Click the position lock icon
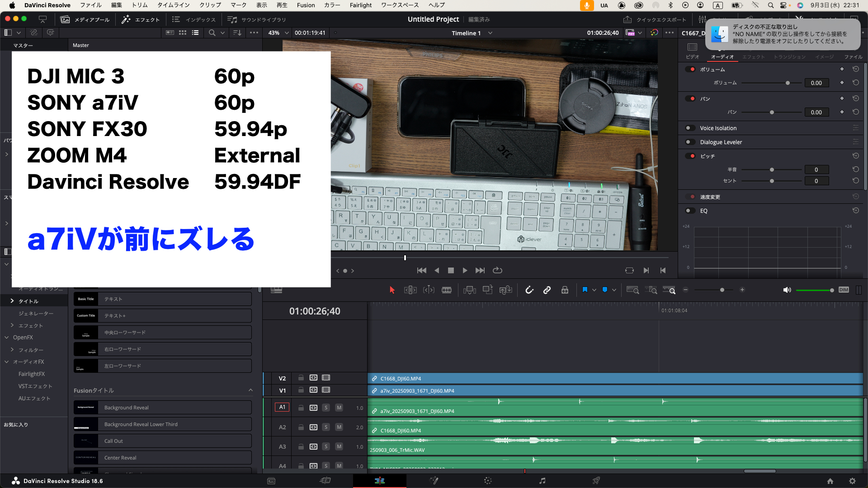Viewport: 868px width, 488px height. [565, 290]
